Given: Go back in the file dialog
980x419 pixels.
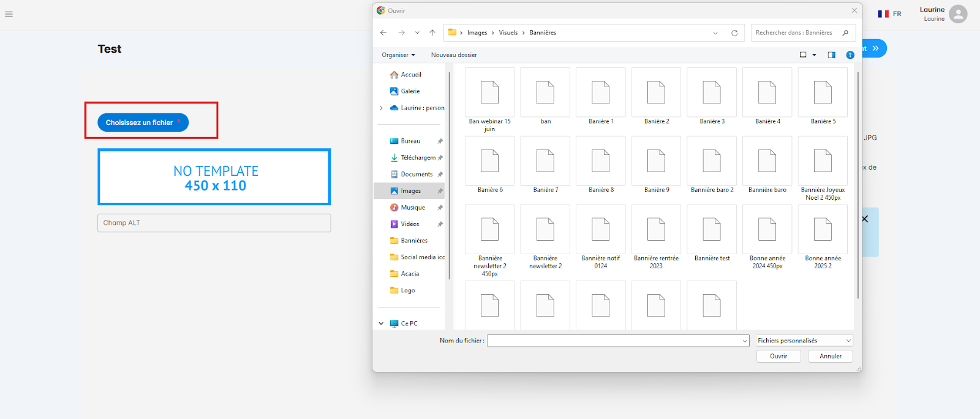Looking at the screenshot, I should tap(383, 32).
